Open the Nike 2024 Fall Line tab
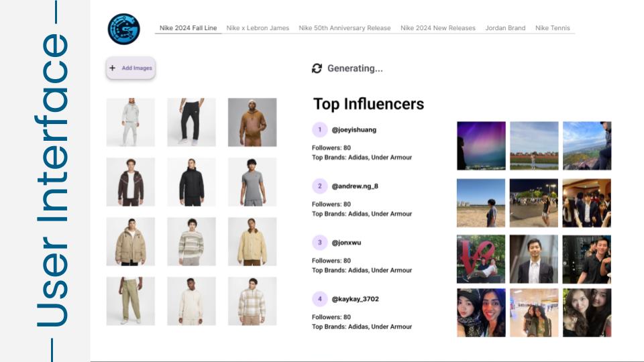Viewport: 644px width, 362px height. (x=188, y=28)
